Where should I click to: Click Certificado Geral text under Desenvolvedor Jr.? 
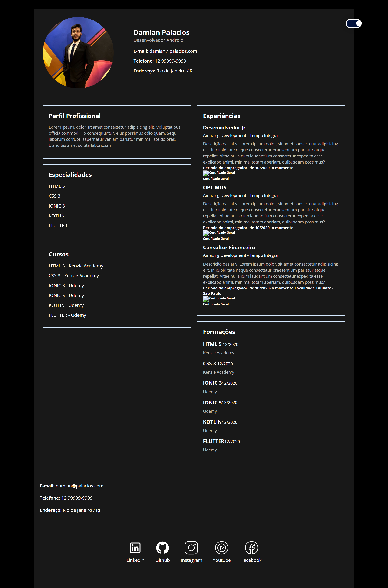point(216,178)
